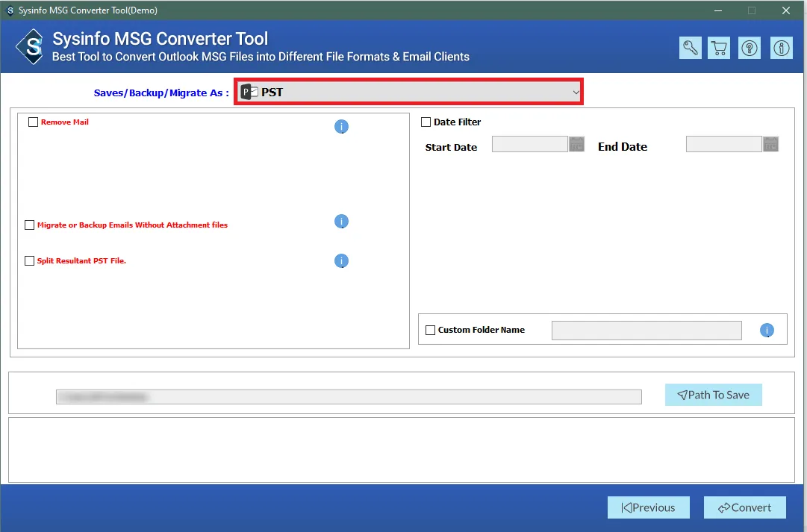Enable Split Resultant PST File option
The width and height of the screenshot is (807, 532).
point(30,261)
